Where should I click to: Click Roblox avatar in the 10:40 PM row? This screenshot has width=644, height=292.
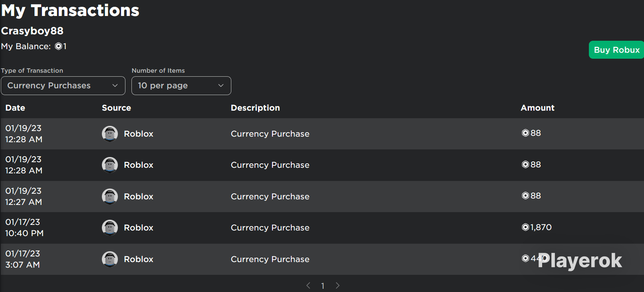coord(109,228)
